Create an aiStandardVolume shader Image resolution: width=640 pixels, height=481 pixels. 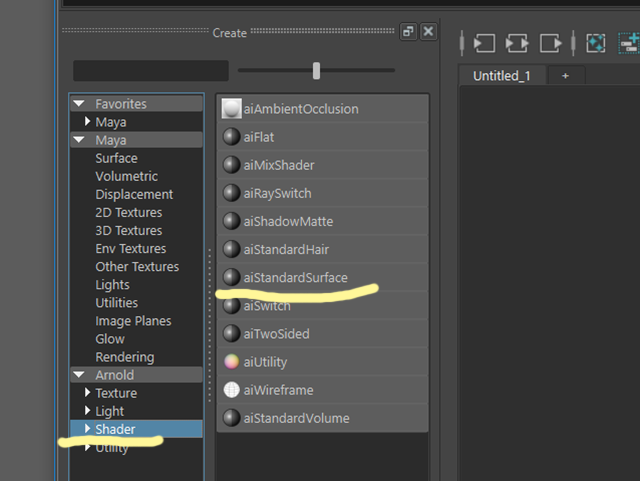point(322,418)
